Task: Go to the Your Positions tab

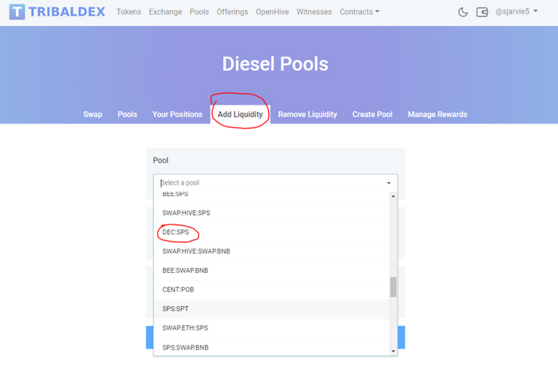Action: point(177,114)
